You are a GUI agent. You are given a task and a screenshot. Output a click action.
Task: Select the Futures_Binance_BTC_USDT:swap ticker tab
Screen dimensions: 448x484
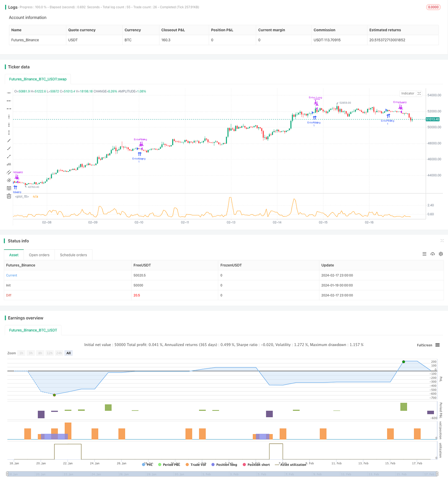click(38, 79)
